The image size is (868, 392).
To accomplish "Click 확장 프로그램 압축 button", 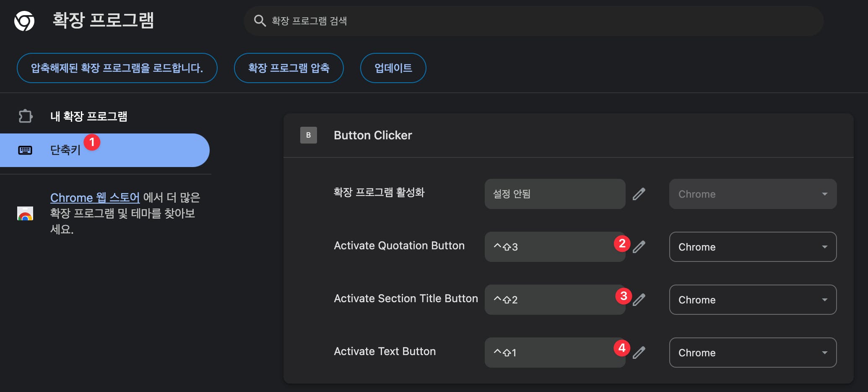I will click(288, 68).
